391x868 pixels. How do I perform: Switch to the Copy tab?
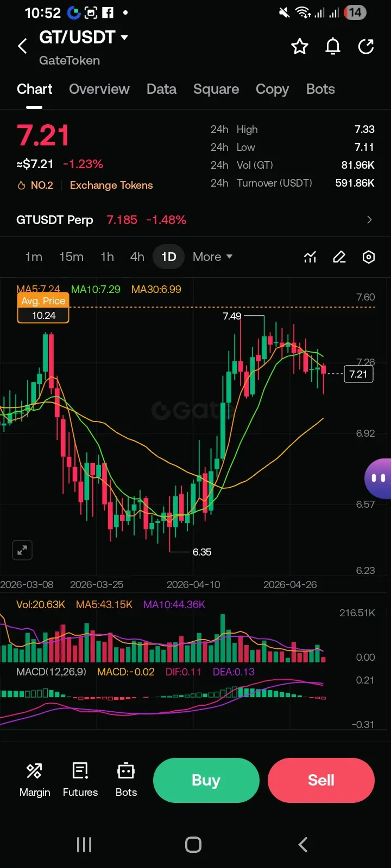(272, 89)
